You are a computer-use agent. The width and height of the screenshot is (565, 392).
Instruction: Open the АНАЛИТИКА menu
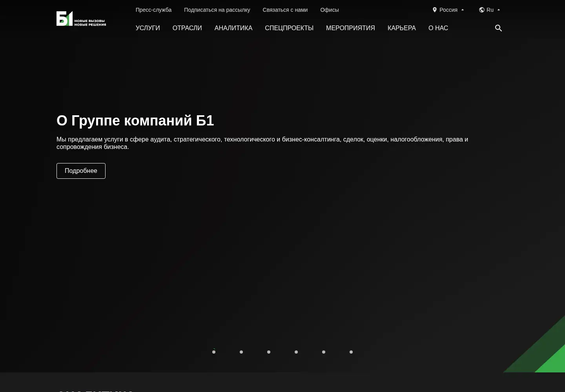pos(233,28)
